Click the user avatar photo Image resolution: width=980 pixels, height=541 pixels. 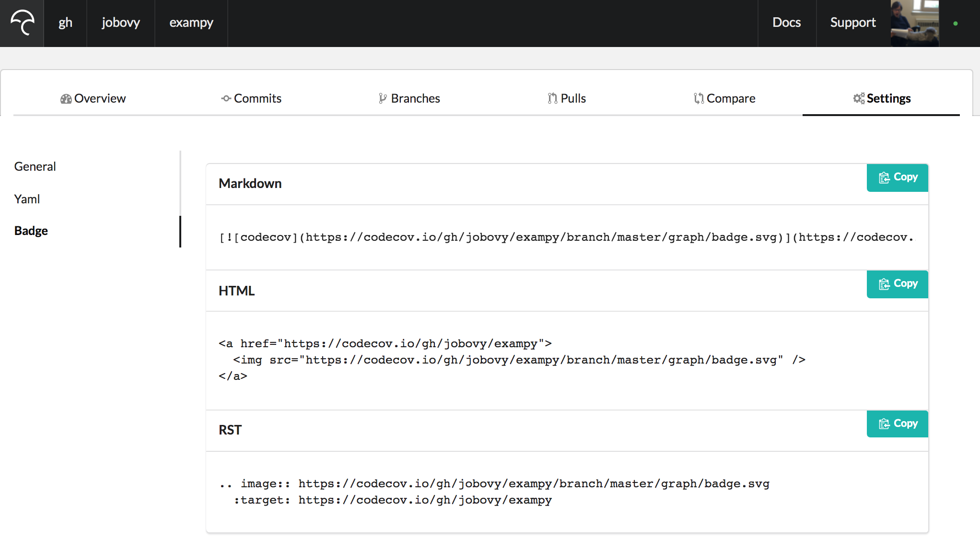914,23
